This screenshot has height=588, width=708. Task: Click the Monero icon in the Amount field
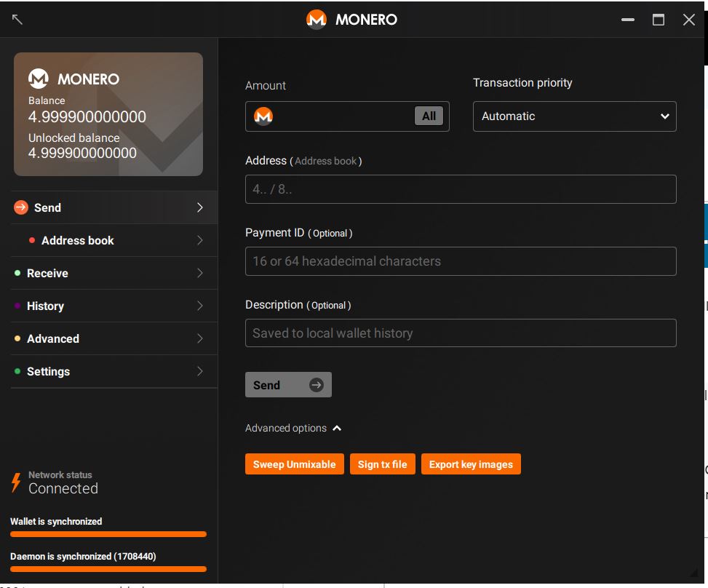(x=263, y=116)
